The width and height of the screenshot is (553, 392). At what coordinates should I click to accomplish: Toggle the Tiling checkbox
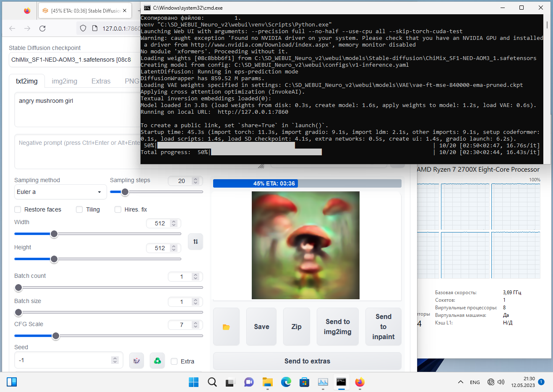click(x=79, y=209)
